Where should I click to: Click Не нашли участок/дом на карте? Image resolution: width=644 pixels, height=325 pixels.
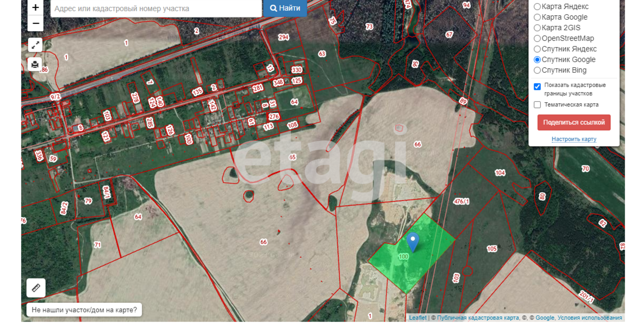point(84,310)
